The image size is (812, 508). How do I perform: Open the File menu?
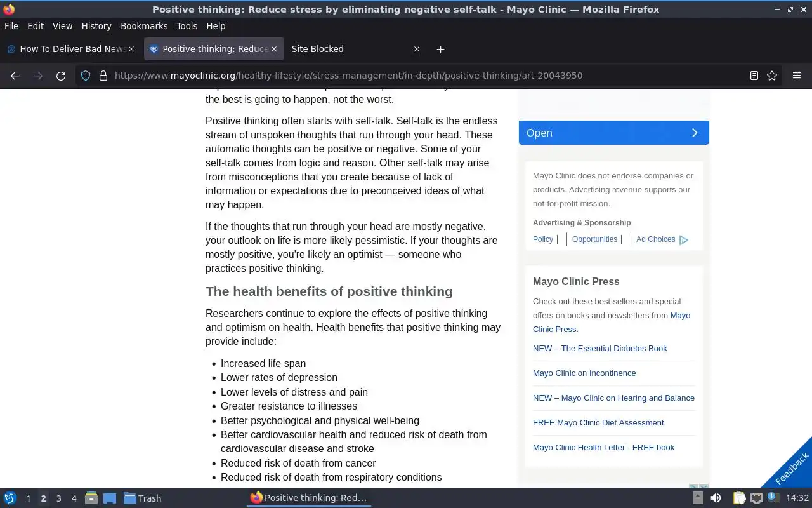(11, 26)
